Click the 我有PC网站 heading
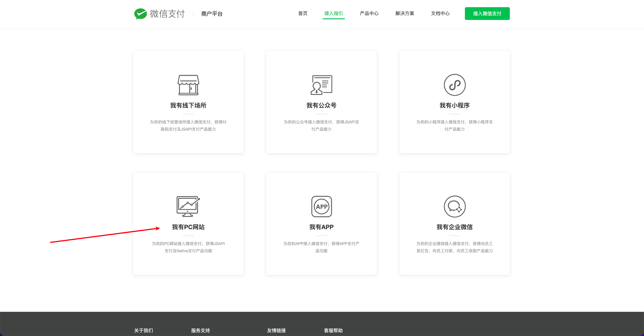The width and height of the screenshot is (644, 336). point(188,227)
